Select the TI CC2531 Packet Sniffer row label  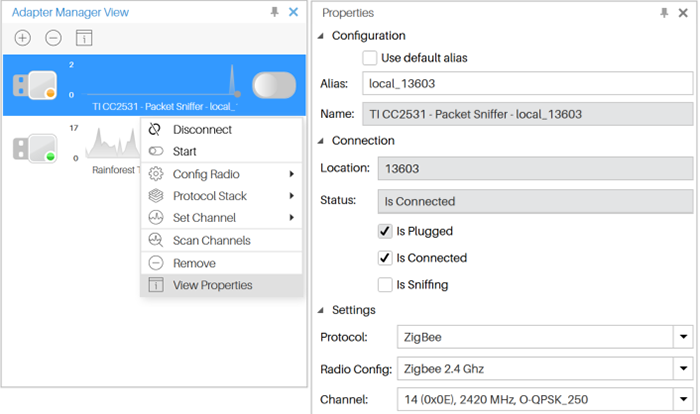point(165,106)
